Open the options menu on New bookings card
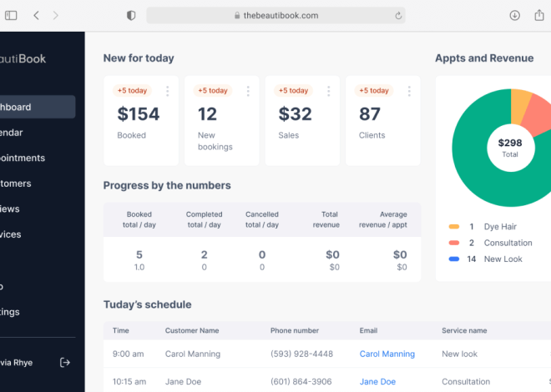This screenshot has width=551, height=392. point(248,91)
